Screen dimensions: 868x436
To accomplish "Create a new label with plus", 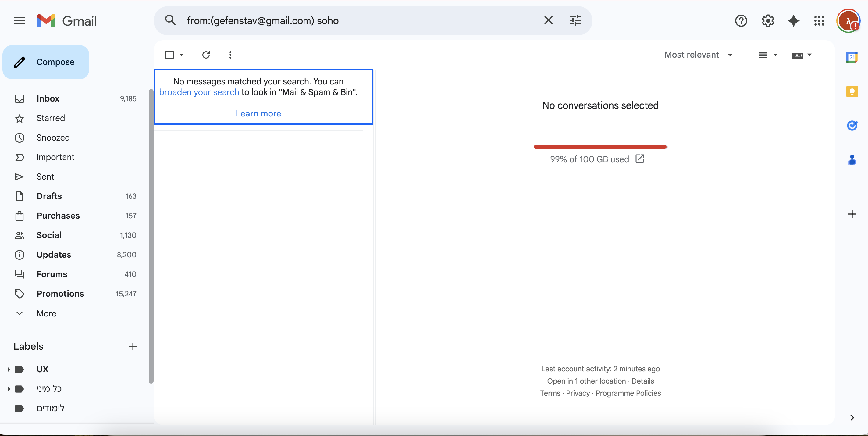I will point(133,346).
